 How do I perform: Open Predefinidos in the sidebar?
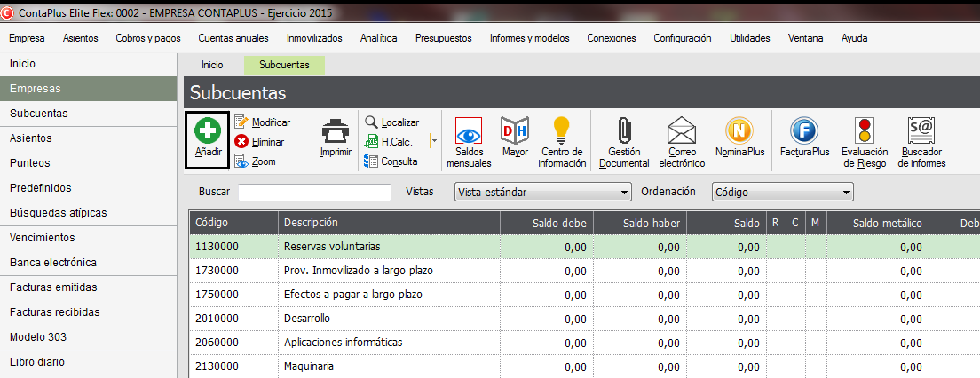pyautogui.click(x=88, y=188)
